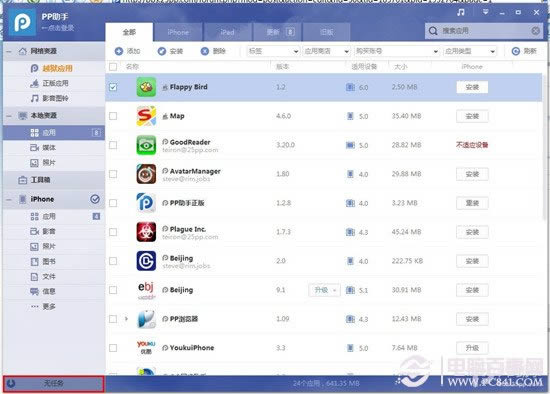Image resolution: width=550 pixels, height=394 pixels.
Task: Click the PP浏览器 app icon
Action: click(146, 319)
